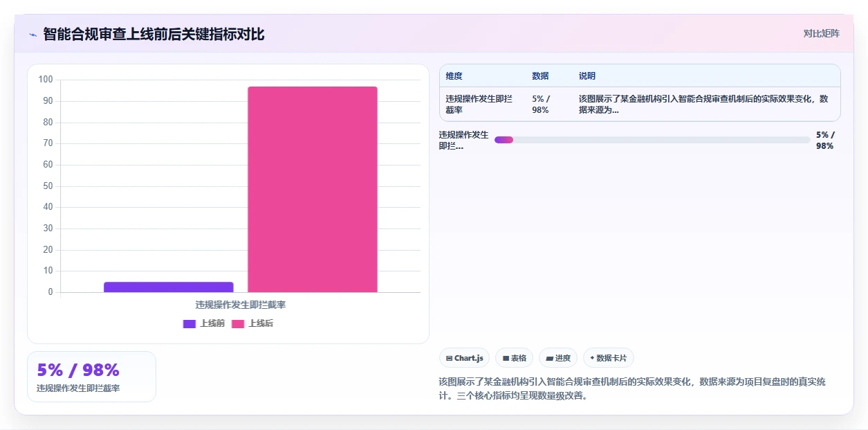Click the footer description paragraph

(632, 389)
